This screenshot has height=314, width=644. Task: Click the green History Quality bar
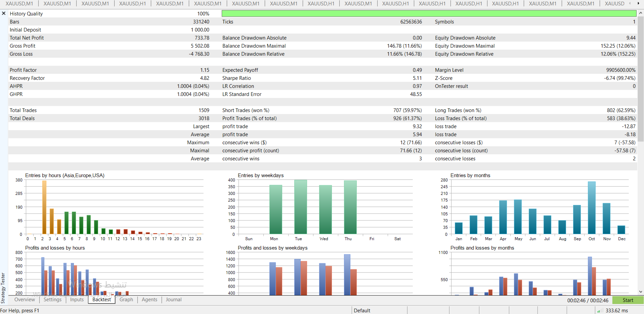(x=429, y=13)
